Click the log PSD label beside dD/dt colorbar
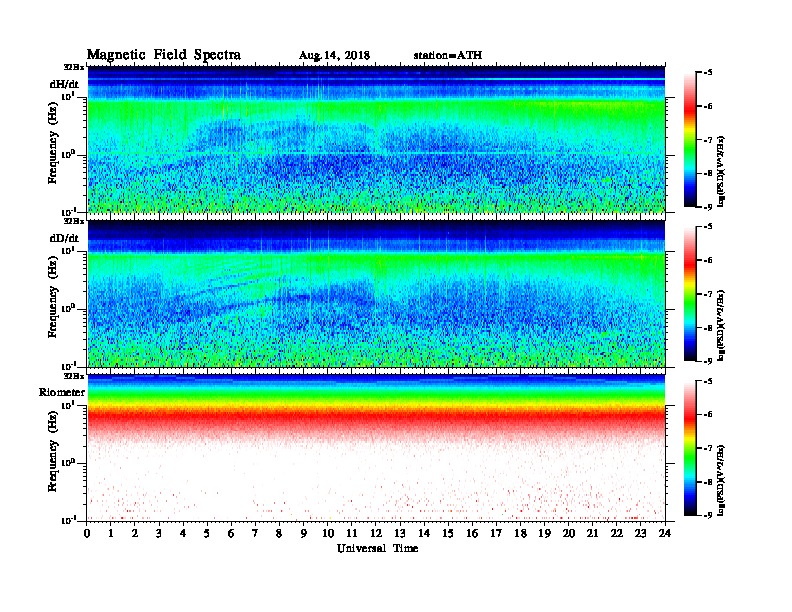This screenshot has width=792, height=612. (721, 324)
